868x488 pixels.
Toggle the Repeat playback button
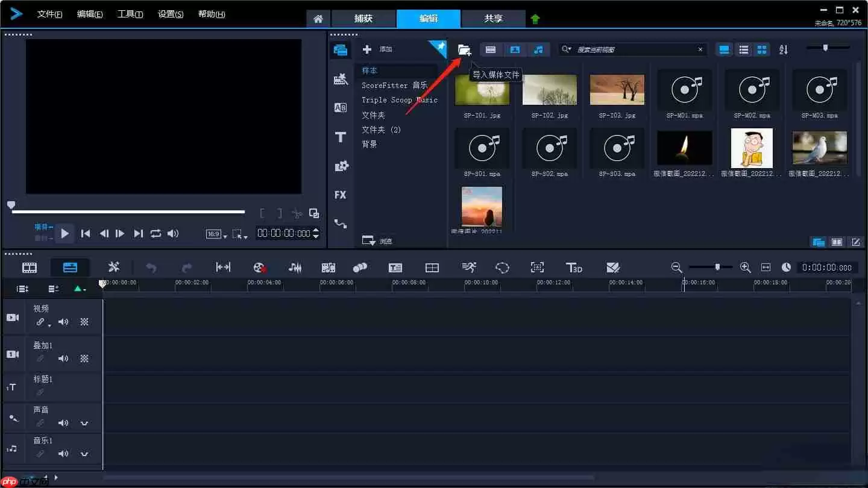156,234
